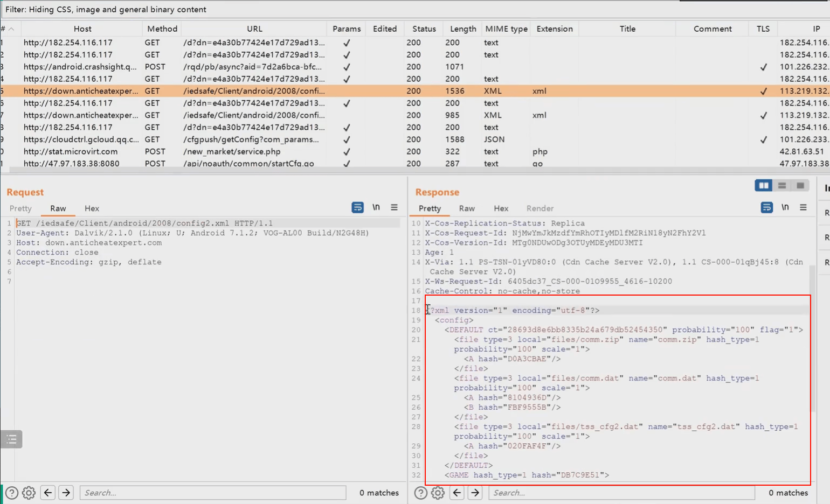
Task: Select stacked horizontal layout view icon
Action: pyautogui.click(x=782, y=185)
